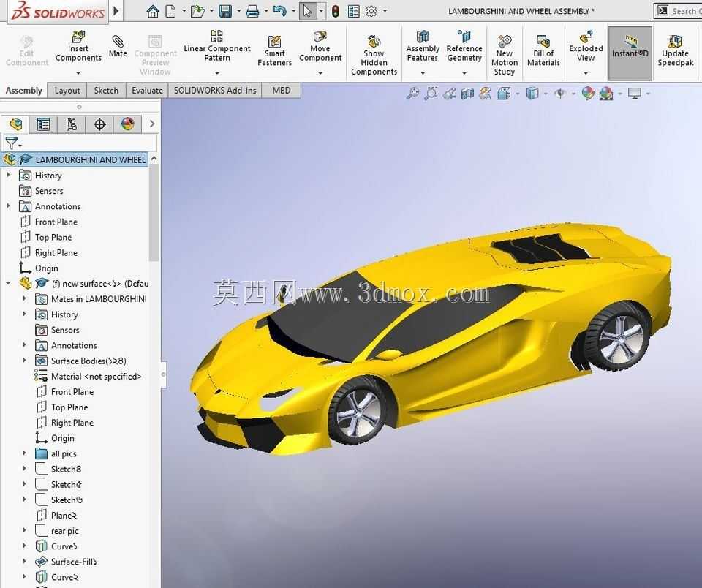
Task: Open Assembly Features tool
Action: pyautogui.click(x=423, y=47)
